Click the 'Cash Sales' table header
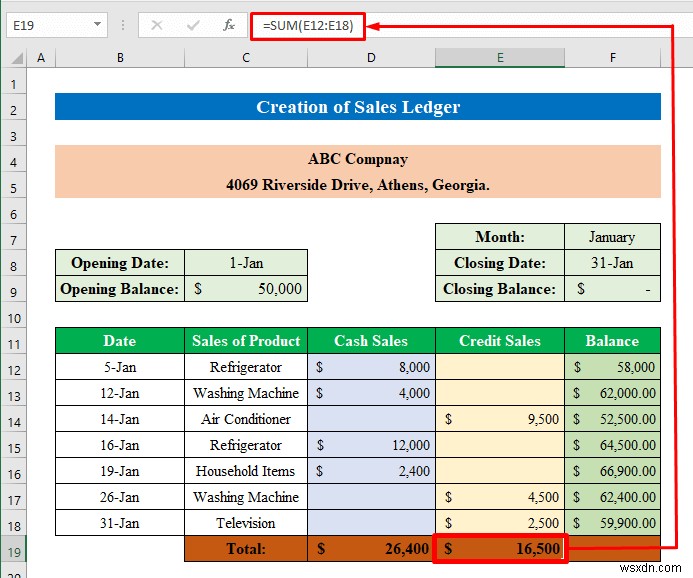Image resolution: width=693 pixels, height=578 pixels. click(x=371, y=341)
